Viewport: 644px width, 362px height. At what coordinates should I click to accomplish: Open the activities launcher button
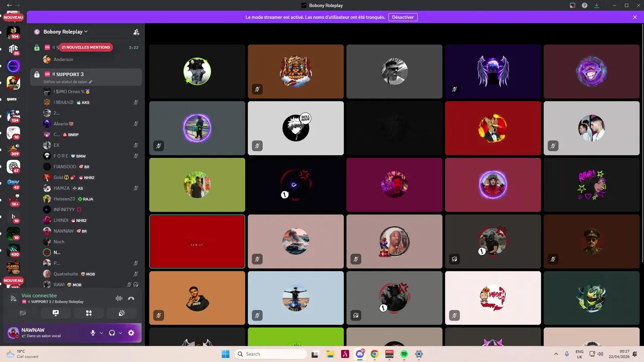pos(89,313)
